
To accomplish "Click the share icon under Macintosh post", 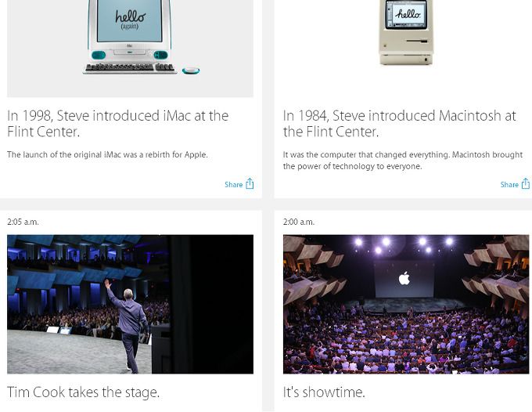I will coord(525,184).
